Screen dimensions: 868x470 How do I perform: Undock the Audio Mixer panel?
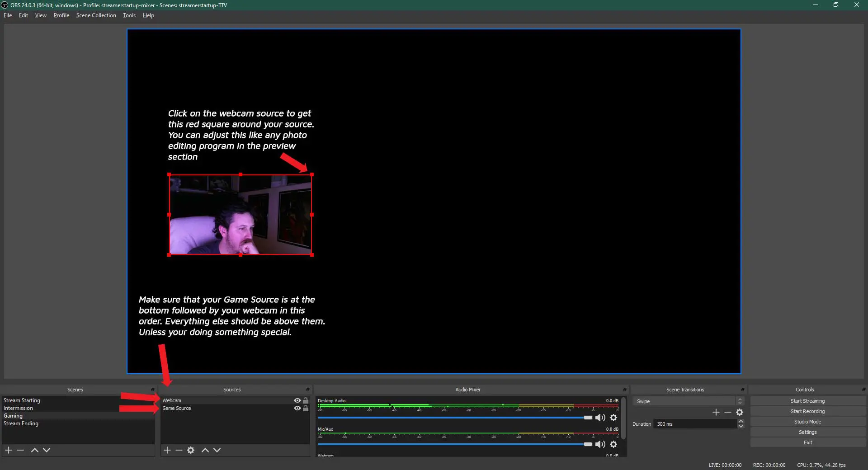[625, 390]
